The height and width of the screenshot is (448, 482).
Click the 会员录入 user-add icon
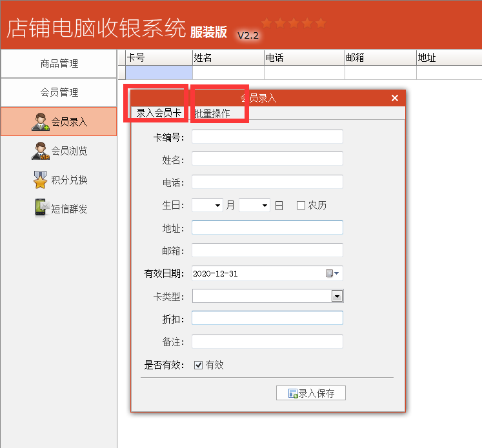pos(40,122)
